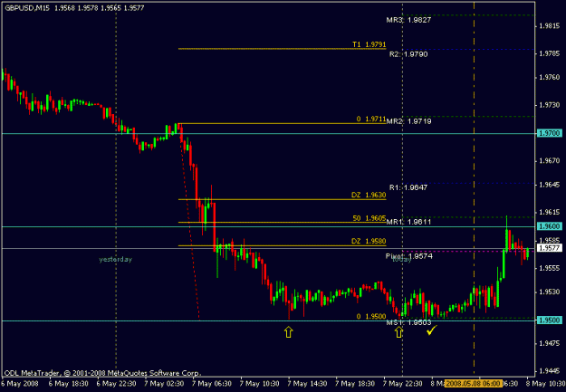Click the 1.9815 price scale value
This screenshot has height=392, width=566.
(x=550, y=26)
